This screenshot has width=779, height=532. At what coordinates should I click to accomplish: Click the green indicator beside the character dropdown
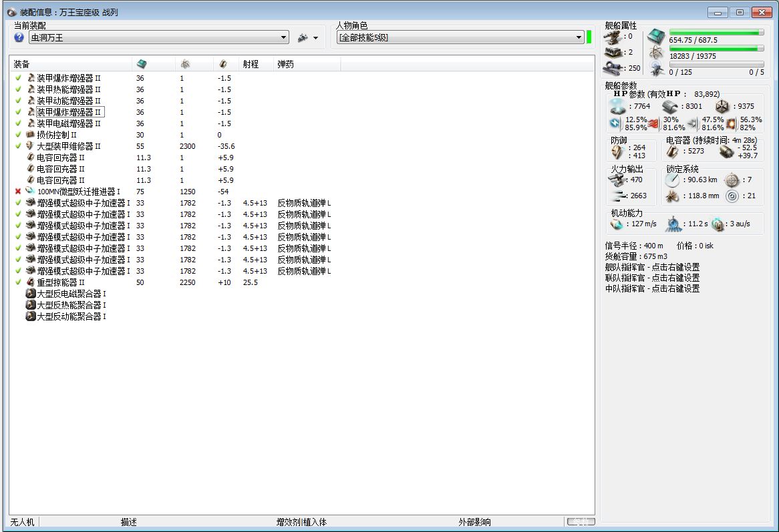589,37
